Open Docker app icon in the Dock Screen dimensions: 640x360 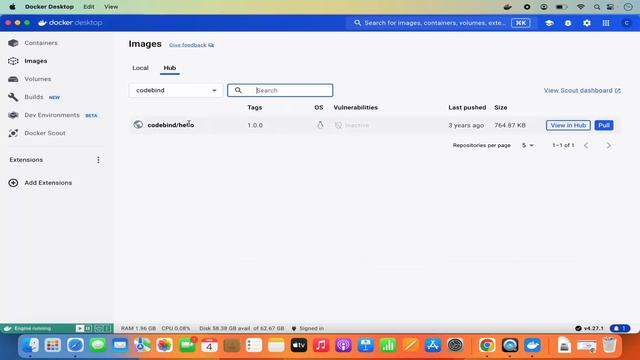click(x=532, y=345)
